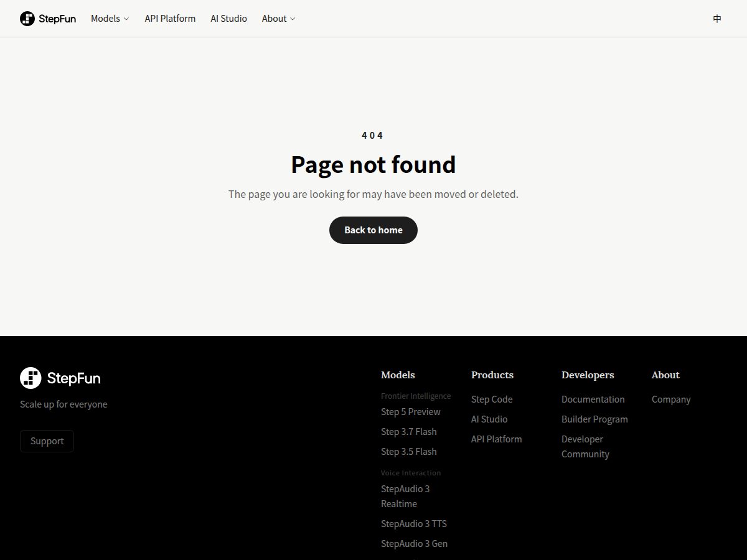
Task: Open the Step 3.7 Flash link
Action: pyautogui.click(x=409, y=432)
